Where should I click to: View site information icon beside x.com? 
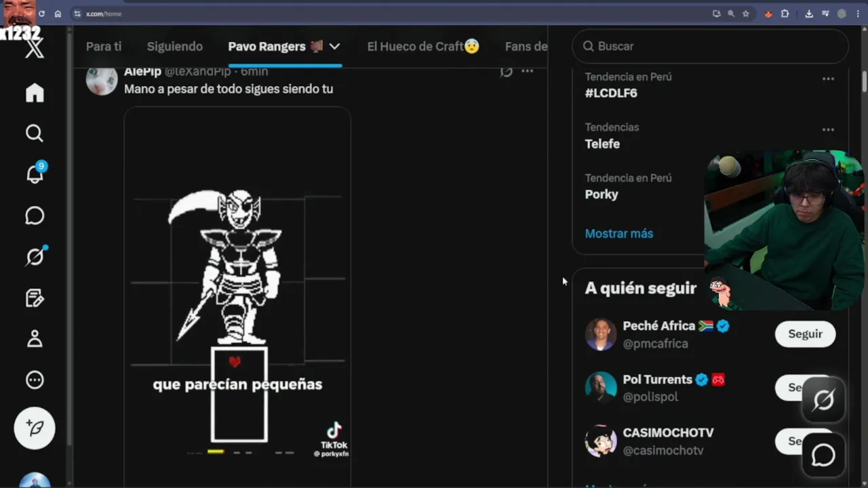[x=77, y=14]
